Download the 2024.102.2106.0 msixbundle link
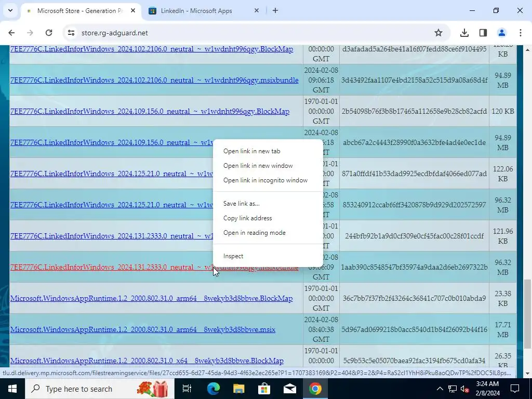This screenshot has width=532, height=399. click(x=154, y=81)
